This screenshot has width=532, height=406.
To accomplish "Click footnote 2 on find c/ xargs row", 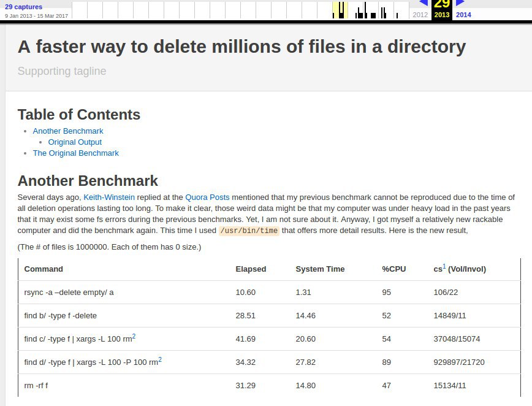I will click(x=134, y=336).
